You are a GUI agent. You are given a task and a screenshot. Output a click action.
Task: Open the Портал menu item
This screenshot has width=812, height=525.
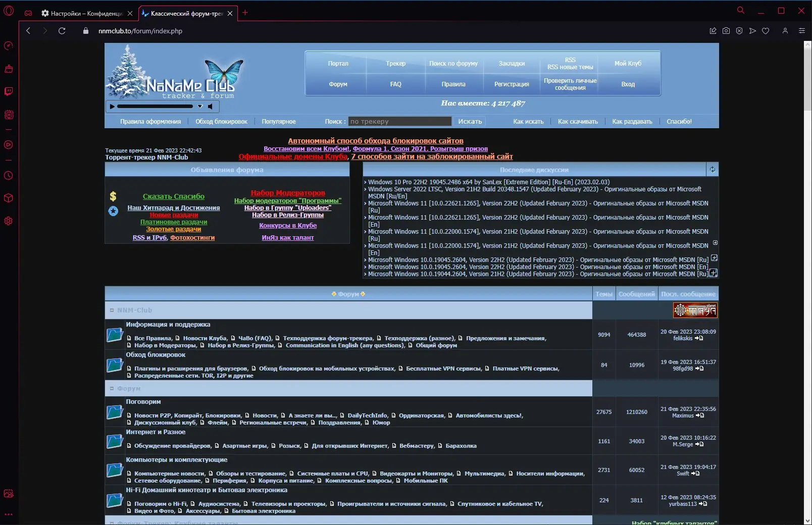[338, 64]
